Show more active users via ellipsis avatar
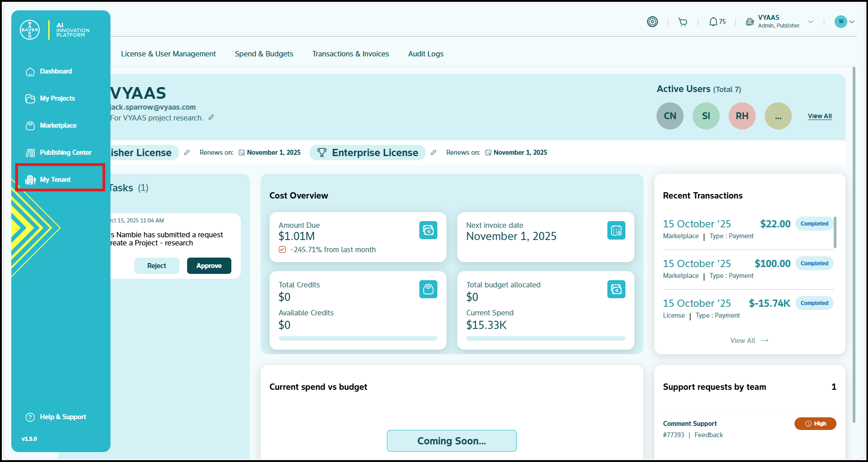The width and height of the screenshot is (868, 462). pyautogui.click(x=778, y=116)
